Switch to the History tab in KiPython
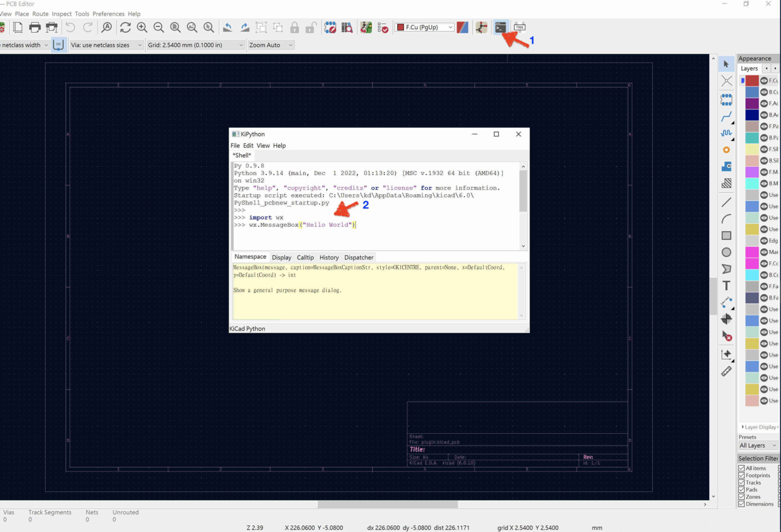Image resolution: width=781 pixels, height=532 pixels. 328,257
